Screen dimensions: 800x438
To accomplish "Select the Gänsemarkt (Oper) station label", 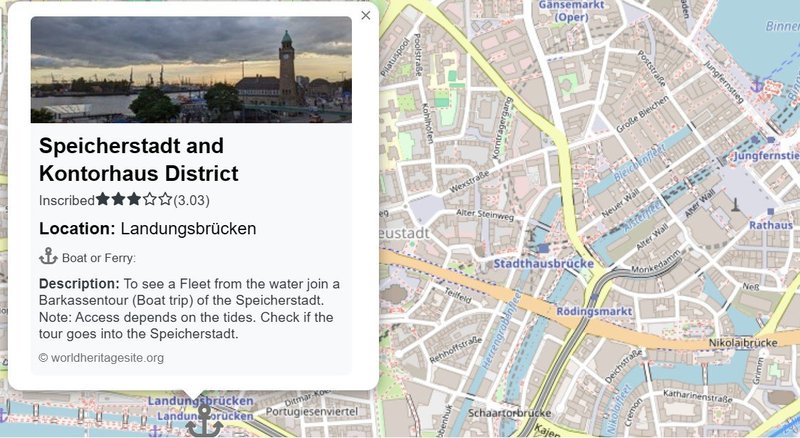I will pos(571,11).
